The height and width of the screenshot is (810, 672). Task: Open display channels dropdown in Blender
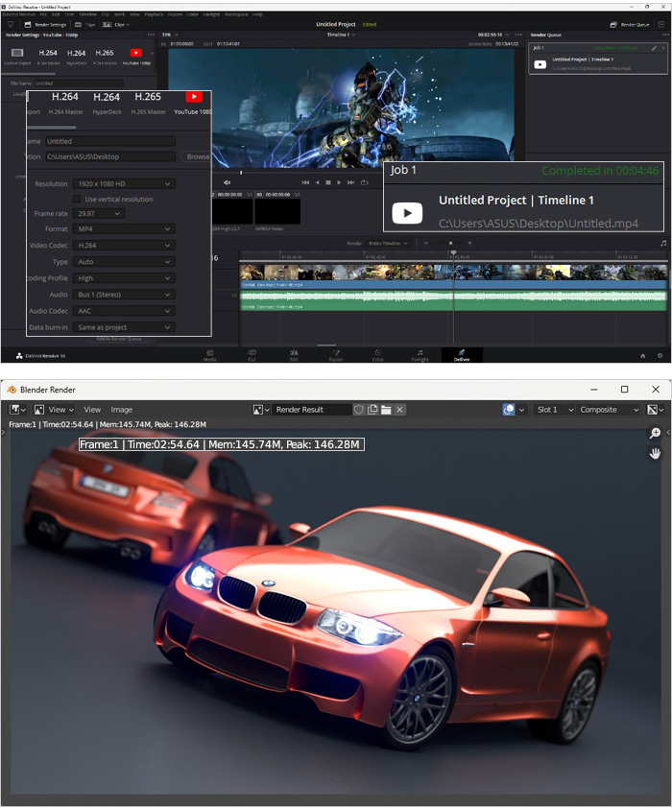tap(655, 410)
